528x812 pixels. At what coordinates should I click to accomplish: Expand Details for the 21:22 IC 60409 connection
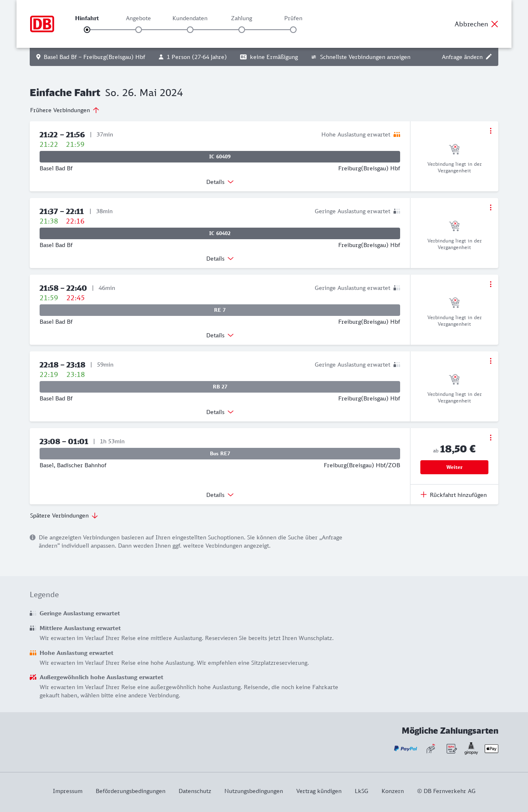(x=220, y=182)
